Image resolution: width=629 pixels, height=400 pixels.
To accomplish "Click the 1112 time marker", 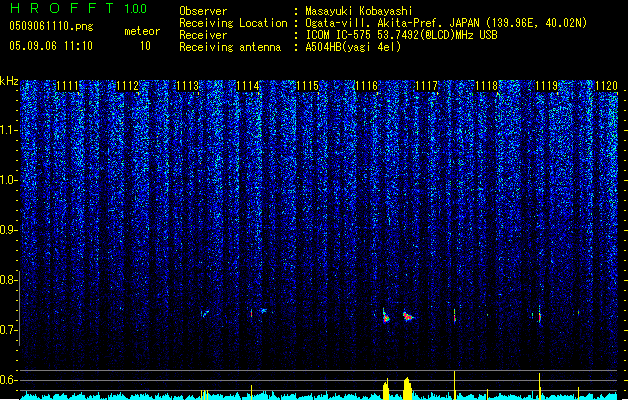I will pos(128,86).
